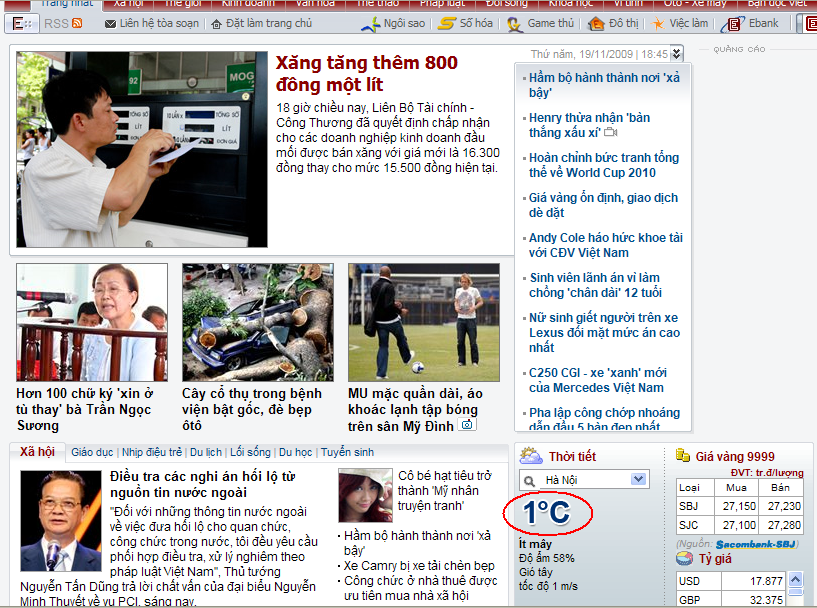Open the Giáo dục subsection
This screenshot has height=608, width=817.
(92, 452)
